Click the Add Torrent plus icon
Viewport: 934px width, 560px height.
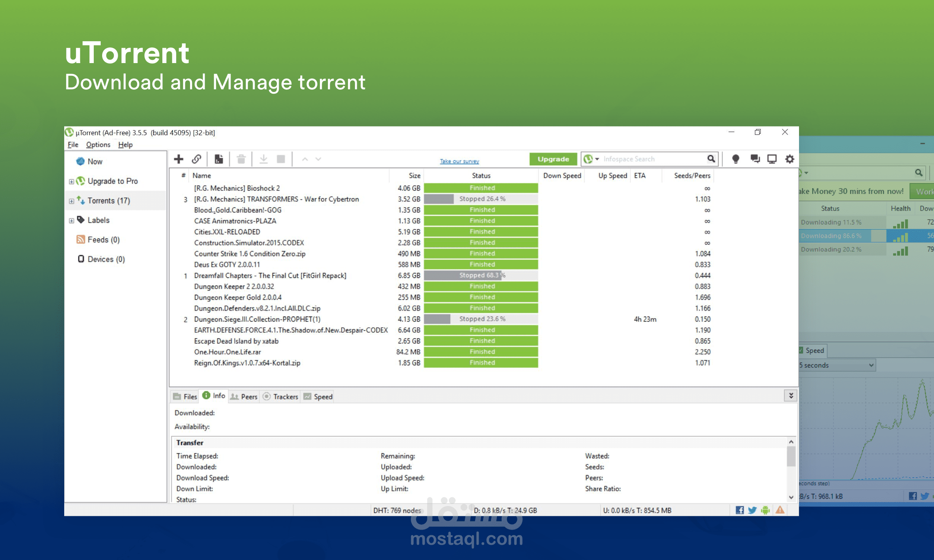click(x=178, y=159)
